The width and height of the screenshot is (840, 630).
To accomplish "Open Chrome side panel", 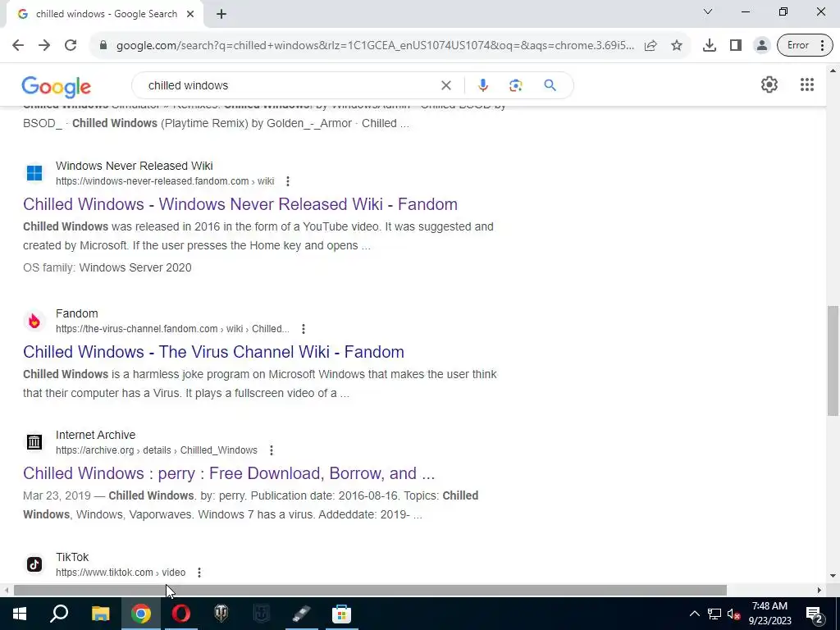I will pyautogui.click(x=736, y=46).
